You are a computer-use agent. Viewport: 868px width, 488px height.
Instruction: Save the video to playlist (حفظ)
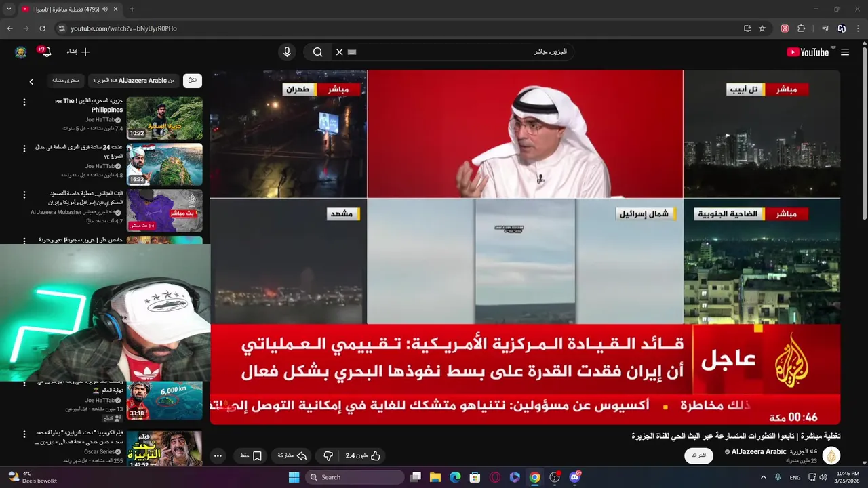click(x=251, y=455)
